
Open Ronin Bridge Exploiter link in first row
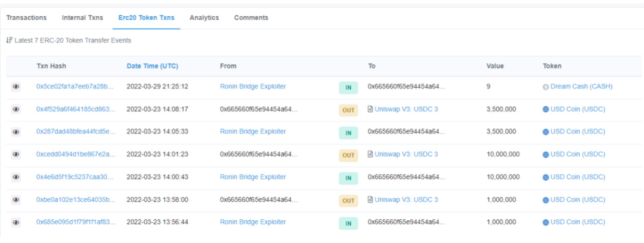click(x=253, y=87)
